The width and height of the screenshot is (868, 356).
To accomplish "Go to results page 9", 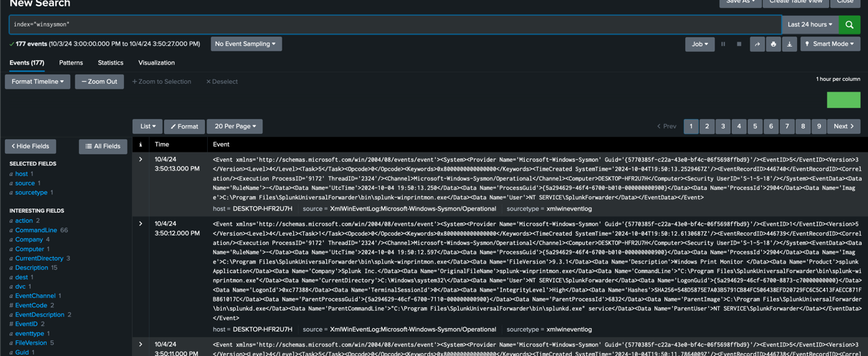I will pyautogui.click(x=819, y=126).
